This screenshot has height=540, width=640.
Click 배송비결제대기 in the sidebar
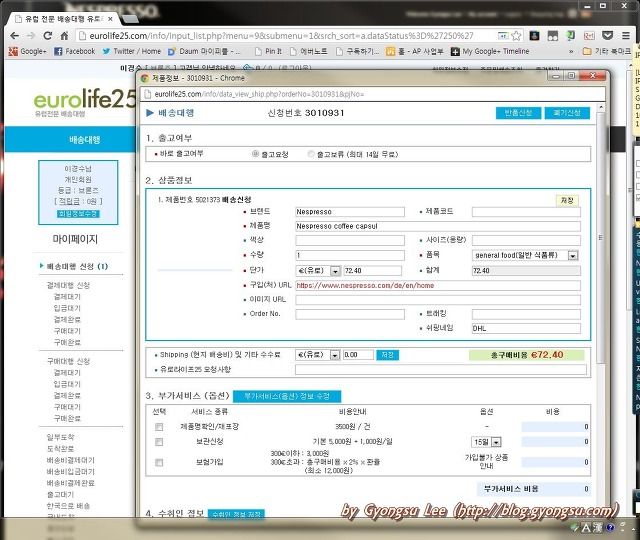(x=71, y=460)
